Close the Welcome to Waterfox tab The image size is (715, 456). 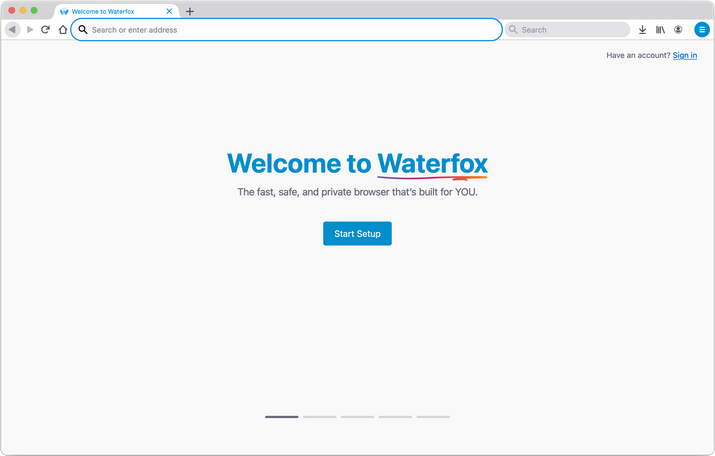169,11
